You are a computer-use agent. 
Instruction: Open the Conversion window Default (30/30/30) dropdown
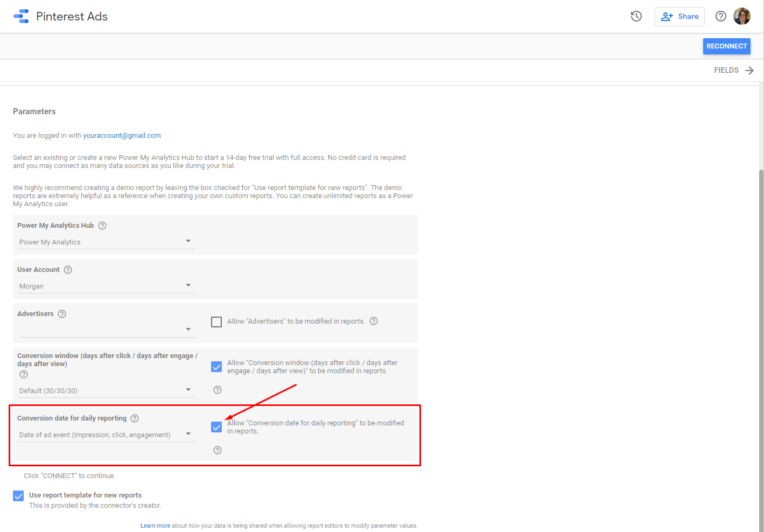click(x=106, y=390)
